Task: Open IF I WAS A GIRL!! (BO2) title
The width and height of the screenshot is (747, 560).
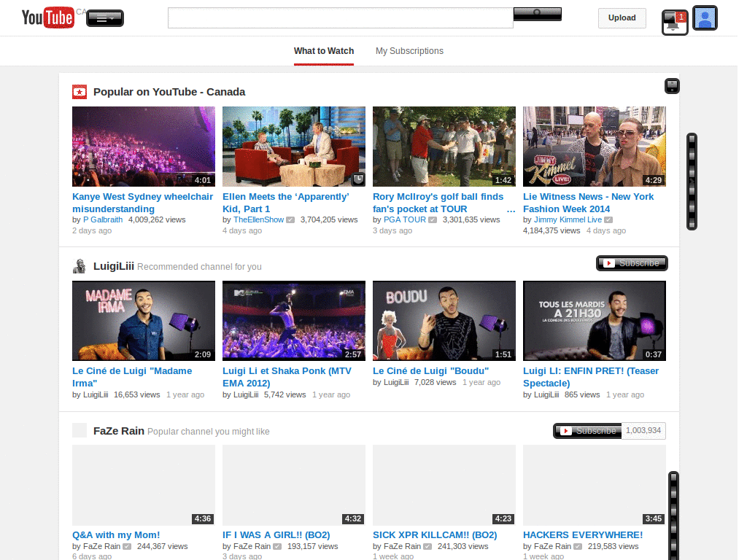Action: click(276, 534)
